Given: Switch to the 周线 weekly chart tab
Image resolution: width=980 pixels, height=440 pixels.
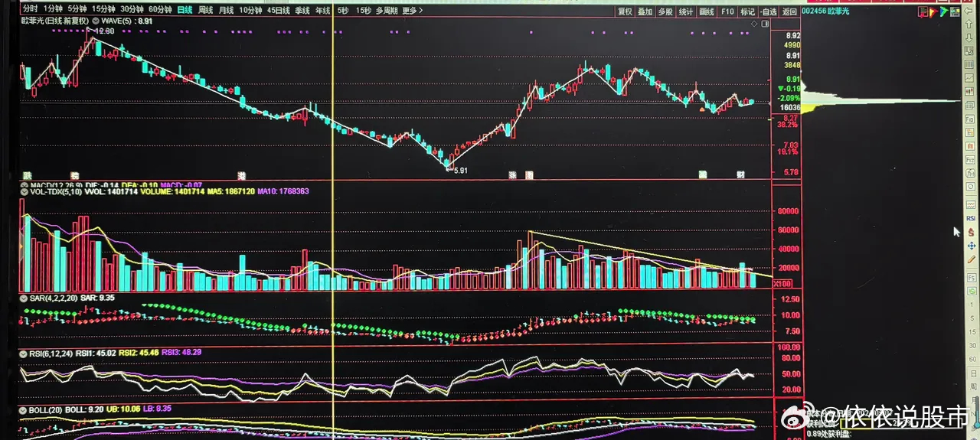Looking at the screenshot, I should tap(205, 11).
